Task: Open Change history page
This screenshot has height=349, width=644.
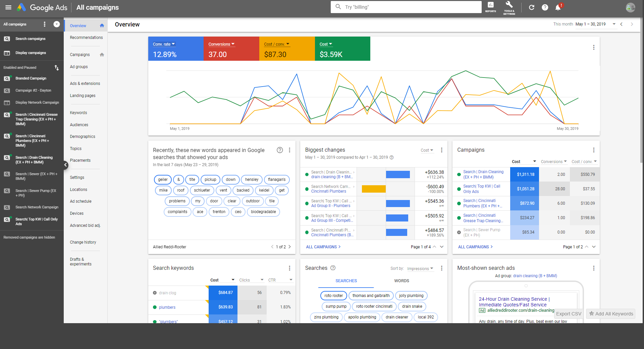Action: [x=83, y=242]
